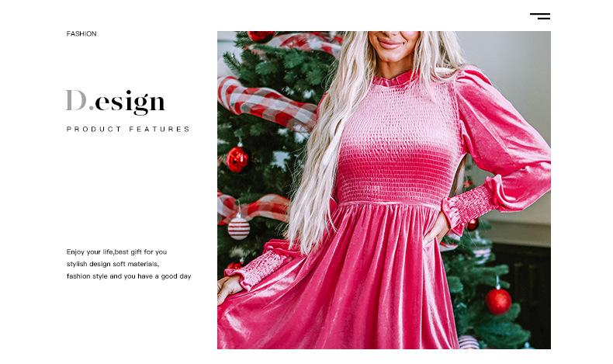Click the PRODUCT FEATURES subtitle

(x=128, y=129)
